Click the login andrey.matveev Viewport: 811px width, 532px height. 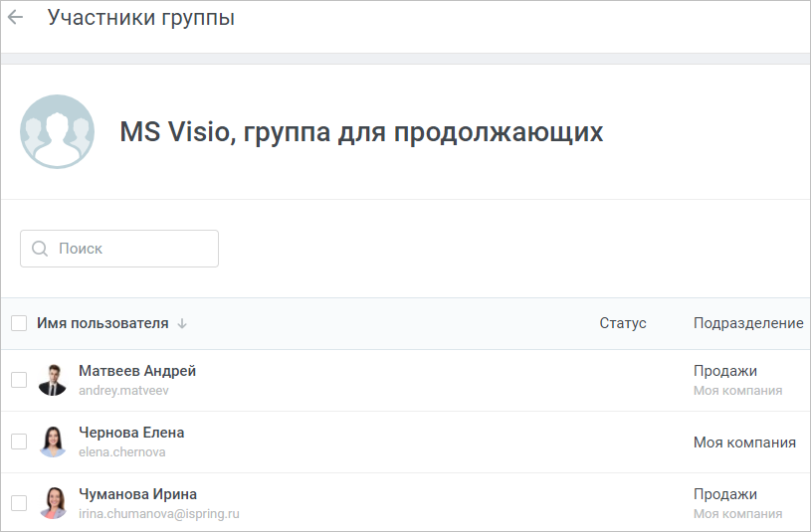point(123,391)
